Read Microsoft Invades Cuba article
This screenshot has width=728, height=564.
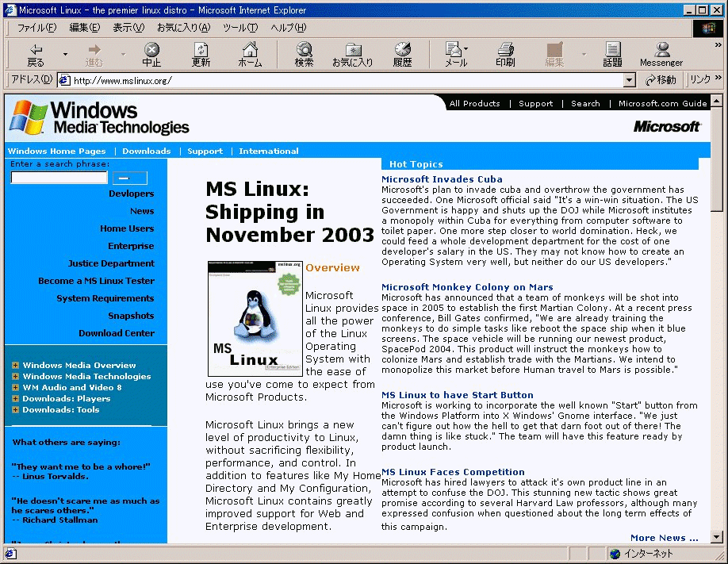[x=442, y=179]
